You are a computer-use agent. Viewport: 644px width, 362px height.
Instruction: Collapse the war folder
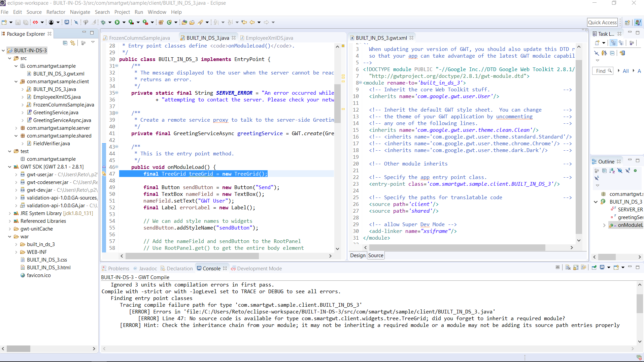click(x=10, y=237)
